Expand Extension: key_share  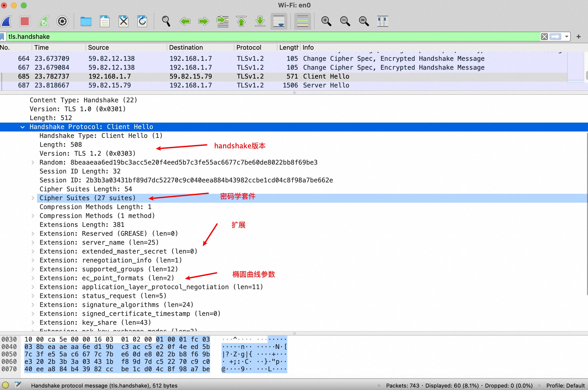pyautogui.click(x=33, y=323)
